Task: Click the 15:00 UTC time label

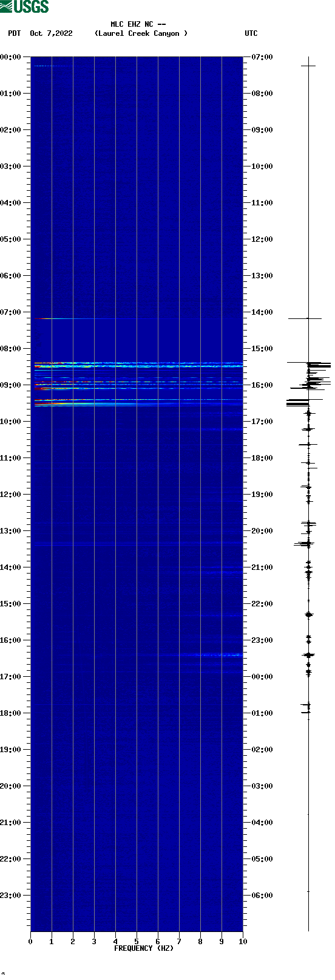Action: 262,349
